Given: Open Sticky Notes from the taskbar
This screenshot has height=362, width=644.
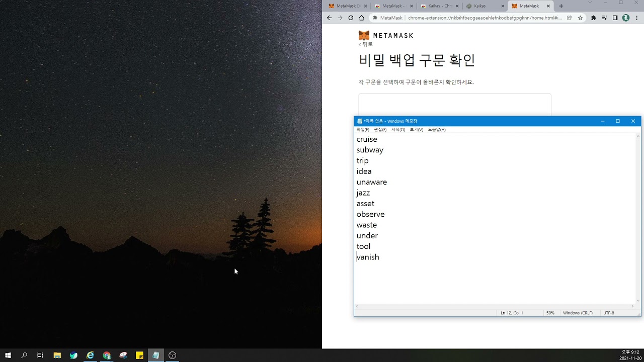Looking at the screenshot, I should click(x=140, y=355).
